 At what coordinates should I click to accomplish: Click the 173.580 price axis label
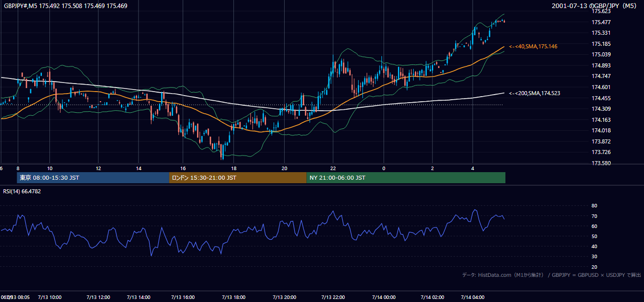tap(601, 163)
